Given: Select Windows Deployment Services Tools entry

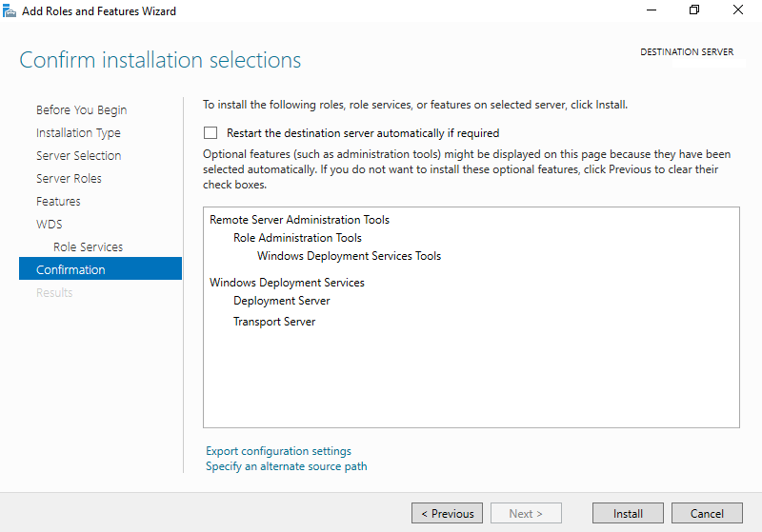Looking at the screenshot, I should pos(349,256).
